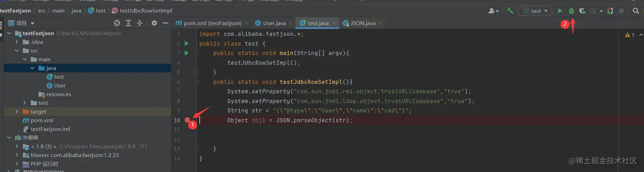Open search everywhere magnifier icon

coord(635,11)
